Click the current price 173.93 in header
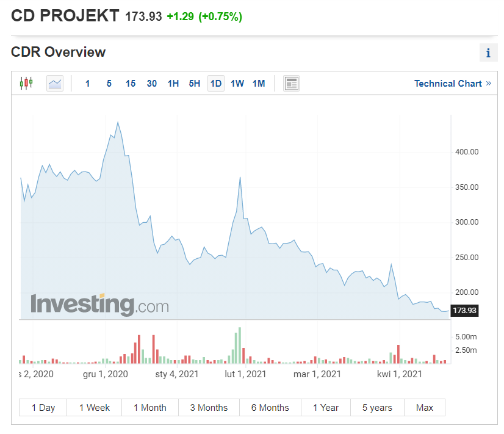Image resolution: width=504 pixels, height=434 pixels. click(x=143, y=16)
